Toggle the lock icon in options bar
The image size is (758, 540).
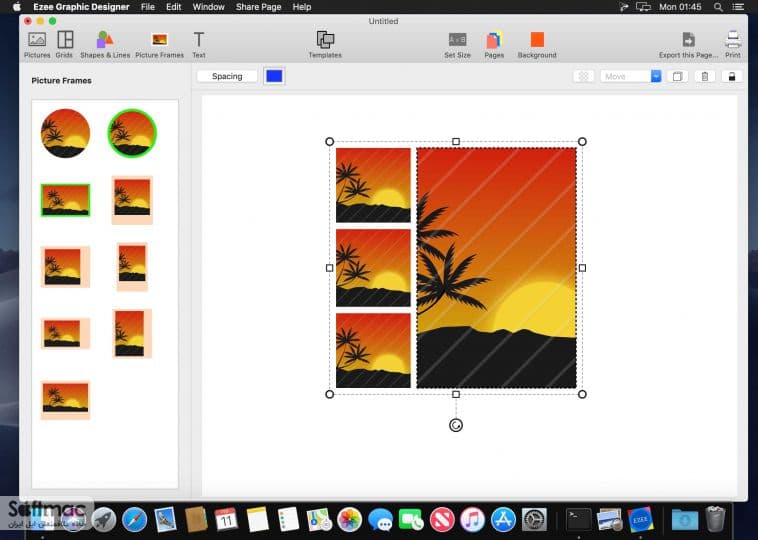(732, 76)
